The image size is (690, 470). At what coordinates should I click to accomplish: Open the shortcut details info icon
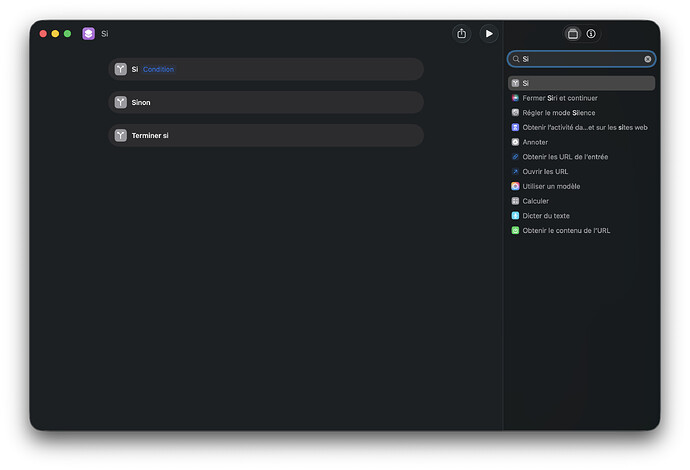point(591,34)
